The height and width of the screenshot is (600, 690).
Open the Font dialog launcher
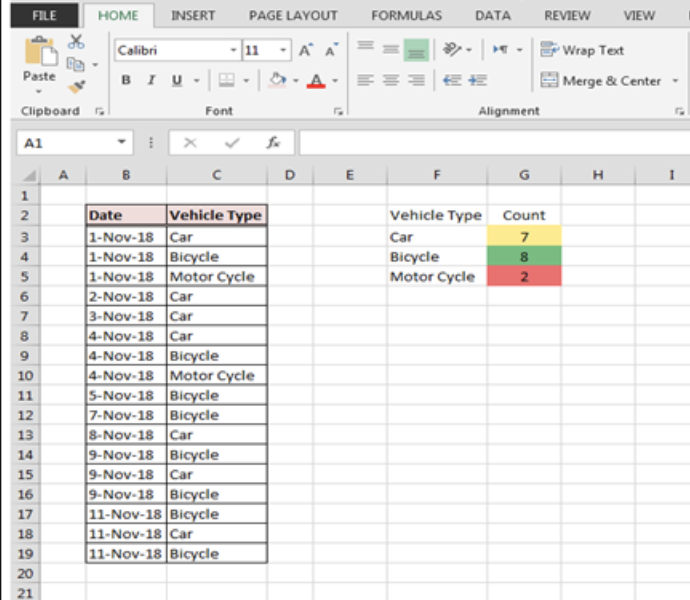(x=338, y=112)
